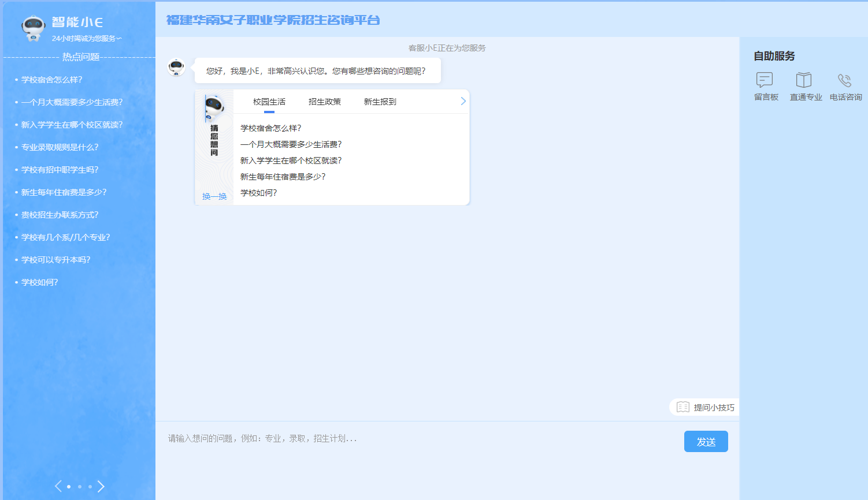868x500 pixels.
Task: Select chat card question 学校如何?
Action: click(x=259, y=193)
